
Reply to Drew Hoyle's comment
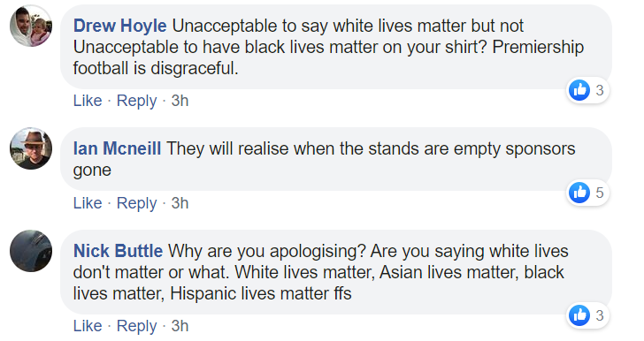pos(137,101)
